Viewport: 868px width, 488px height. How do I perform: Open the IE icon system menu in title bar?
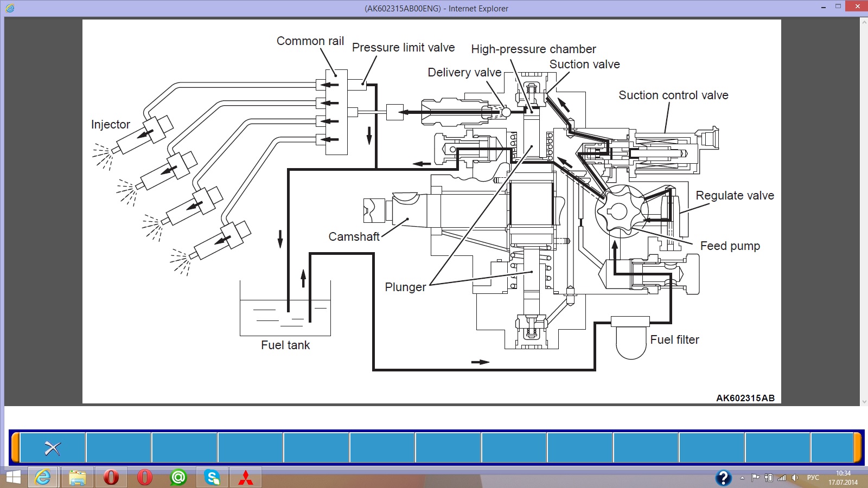9,8
